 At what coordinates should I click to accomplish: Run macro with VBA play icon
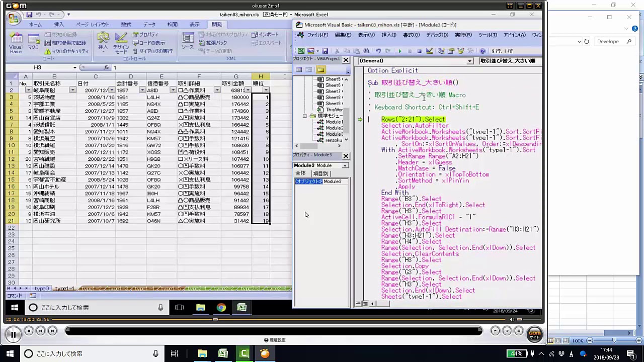[x=400, y=51]
